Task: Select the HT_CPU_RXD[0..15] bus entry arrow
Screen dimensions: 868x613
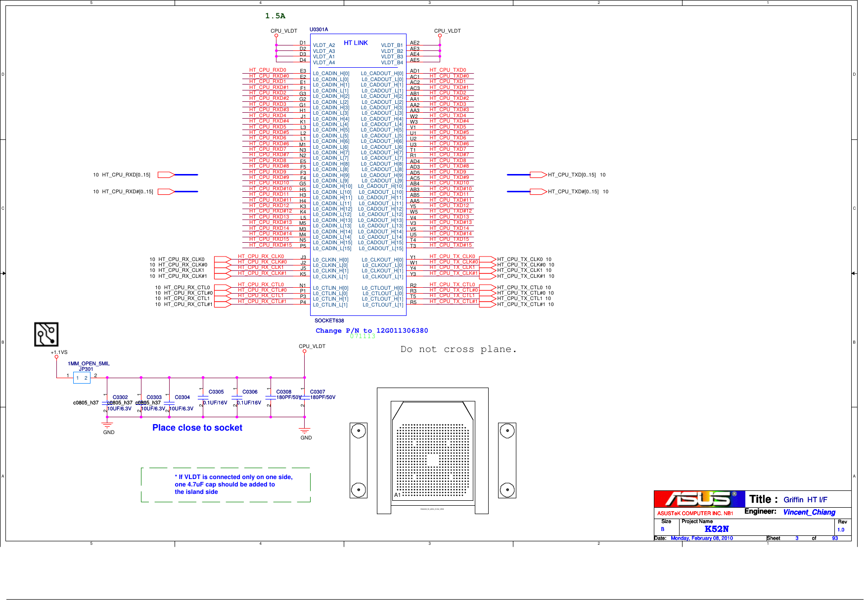Action: 165,174
